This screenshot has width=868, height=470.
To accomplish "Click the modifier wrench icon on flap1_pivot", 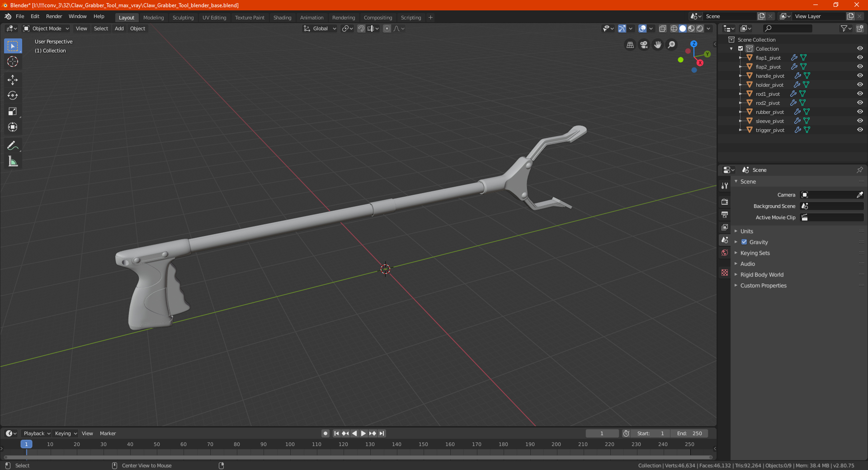I will point(794,58).
